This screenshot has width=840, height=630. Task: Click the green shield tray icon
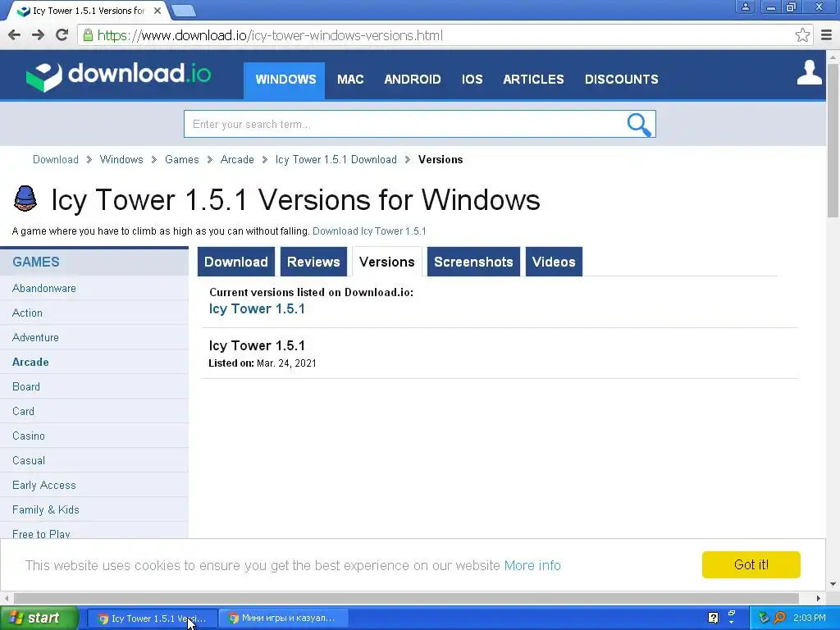coord(764,618)
